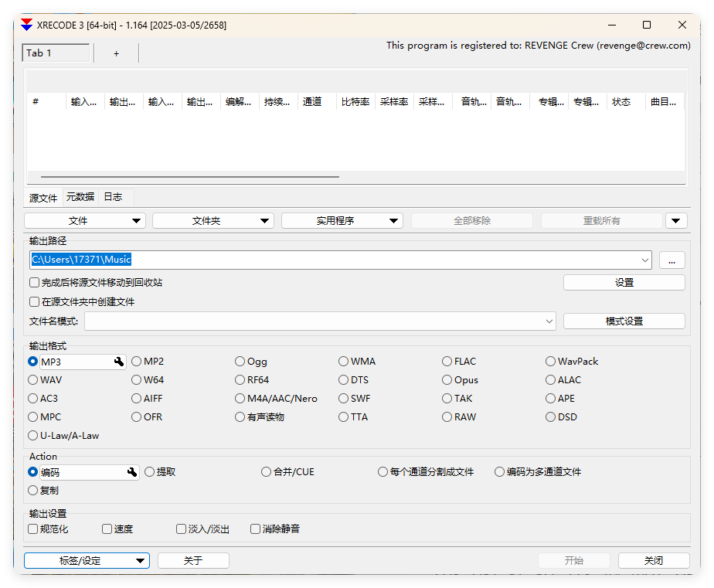Select FLAC as output format
The width and height of the screenshot is (714, 588).
[x=447, y=361]
